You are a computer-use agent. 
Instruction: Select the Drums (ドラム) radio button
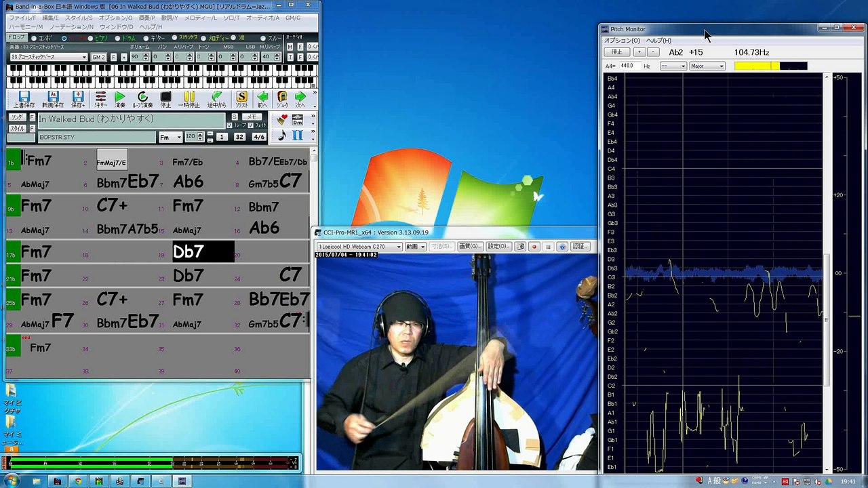coord(117,39)
